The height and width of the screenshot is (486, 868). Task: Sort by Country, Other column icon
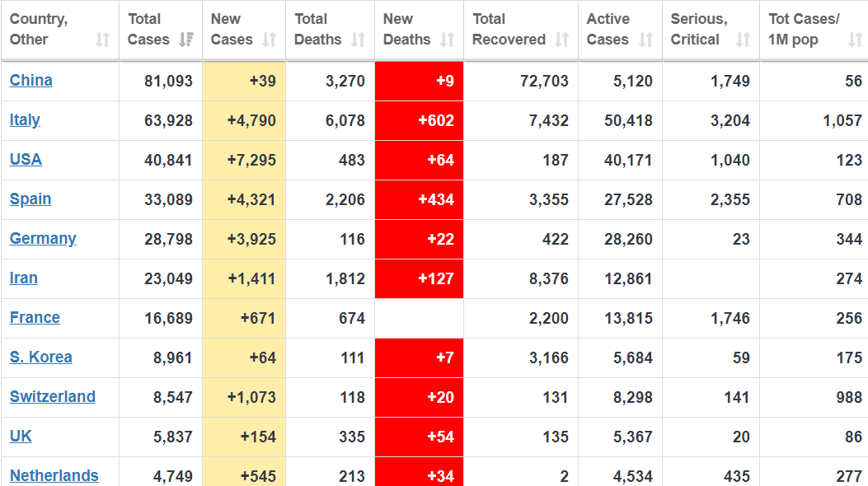102,40
